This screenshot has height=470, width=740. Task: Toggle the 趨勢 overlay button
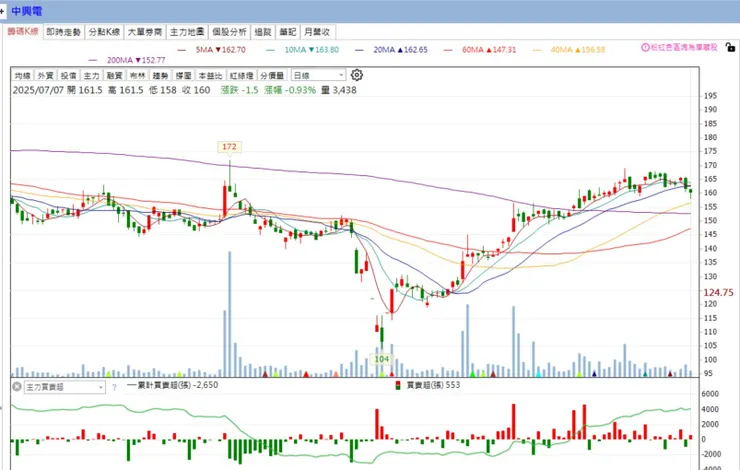coord(160,76)
